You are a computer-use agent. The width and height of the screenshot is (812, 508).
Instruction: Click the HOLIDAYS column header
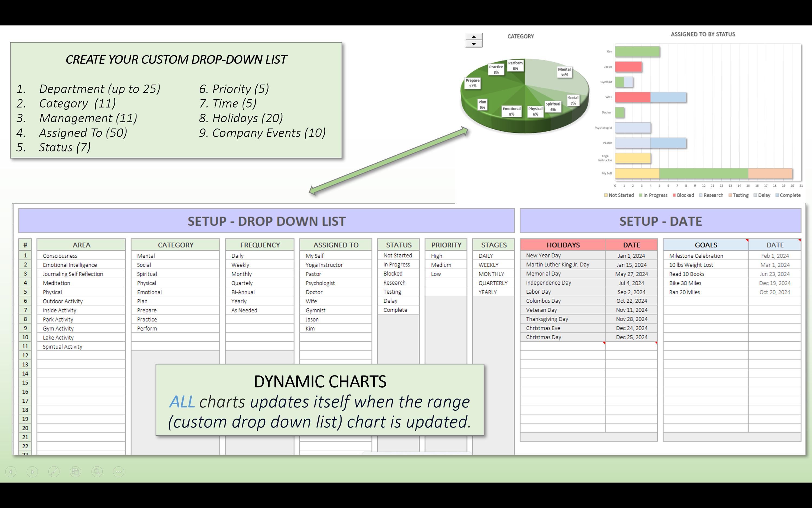563,245
